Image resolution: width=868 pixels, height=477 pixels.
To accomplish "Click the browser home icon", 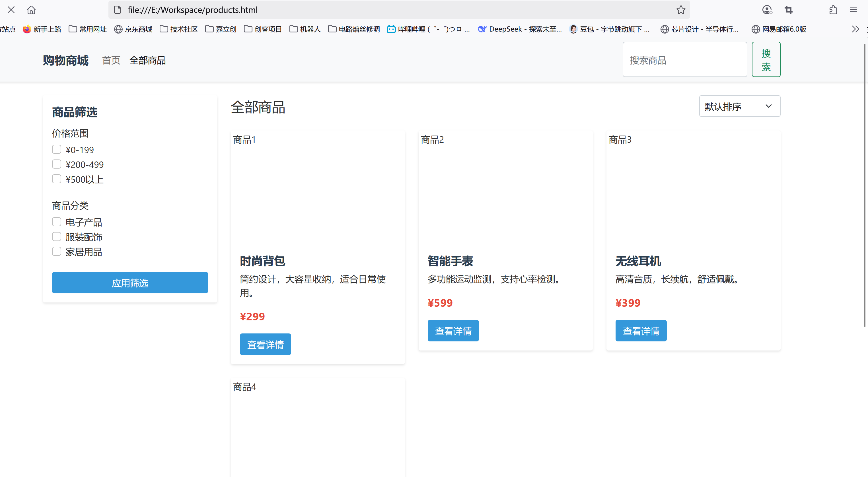I will (x=31, y=10).
